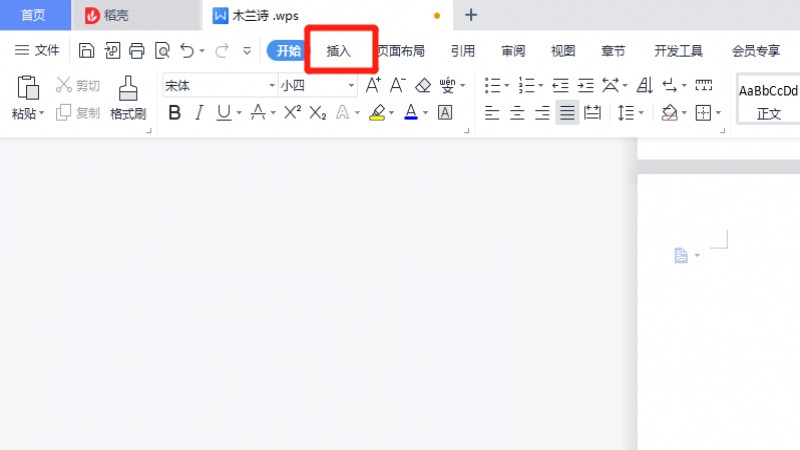800x450 pixels.
Task: Increase font size with A+ icon
Action: pos(373,85)
